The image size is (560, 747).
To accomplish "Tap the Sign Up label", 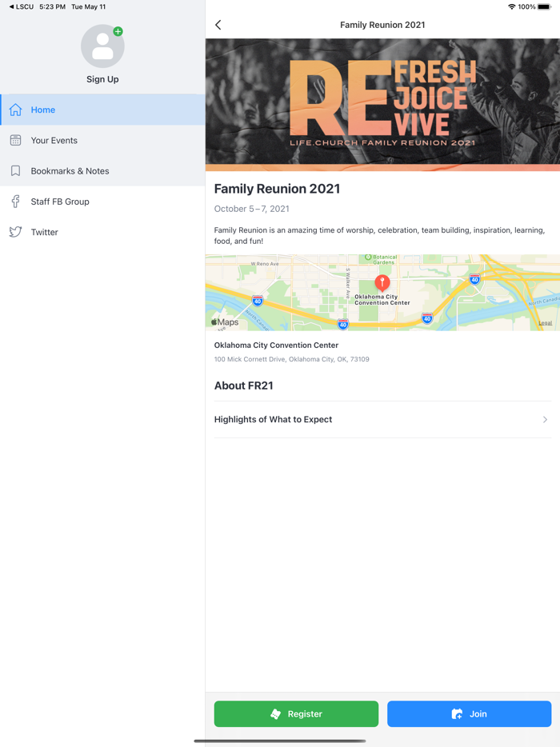I will point(102,79).
